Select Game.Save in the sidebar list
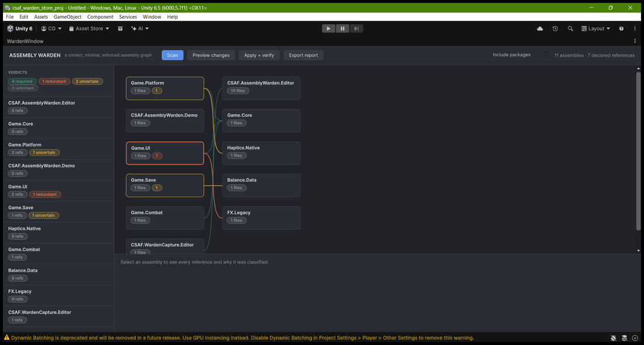The image size is (644, 345). (59, 211)
